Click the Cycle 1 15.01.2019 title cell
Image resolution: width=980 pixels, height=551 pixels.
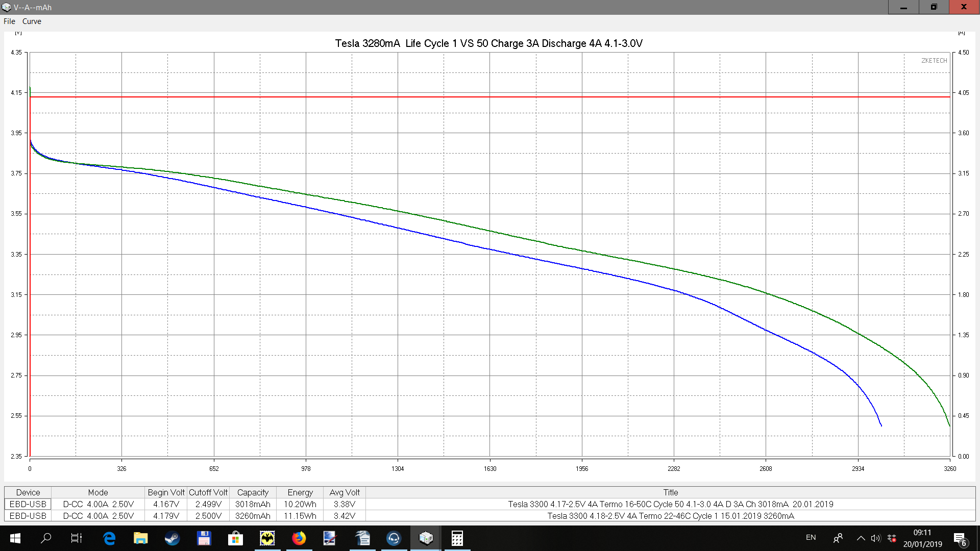[x=671, y=516]
